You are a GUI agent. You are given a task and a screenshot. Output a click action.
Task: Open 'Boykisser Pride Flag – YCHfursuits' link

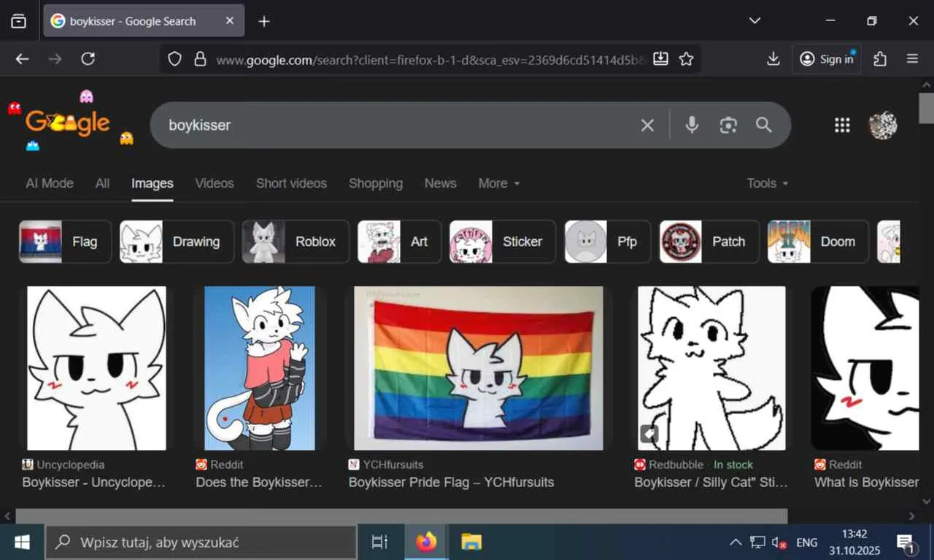pyautogui.click(x=451, y=483)
